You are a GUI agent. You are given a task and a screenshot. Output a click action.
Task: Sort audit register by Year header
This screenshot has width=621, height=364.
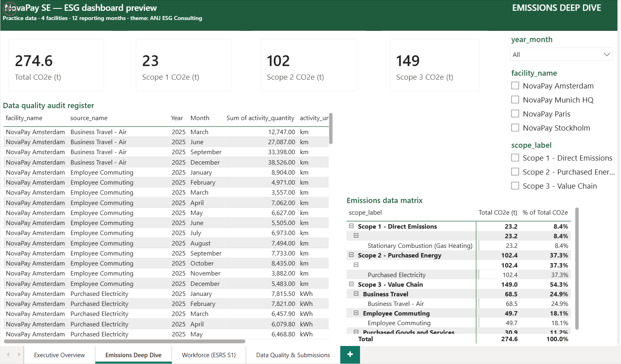click(177, 118)
